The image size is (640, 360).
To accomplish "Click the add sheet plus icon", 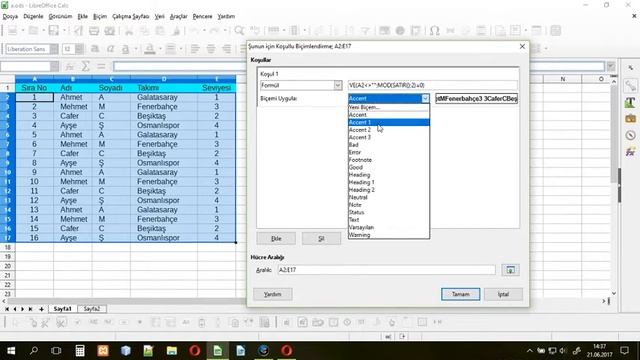I will point(41,309).
